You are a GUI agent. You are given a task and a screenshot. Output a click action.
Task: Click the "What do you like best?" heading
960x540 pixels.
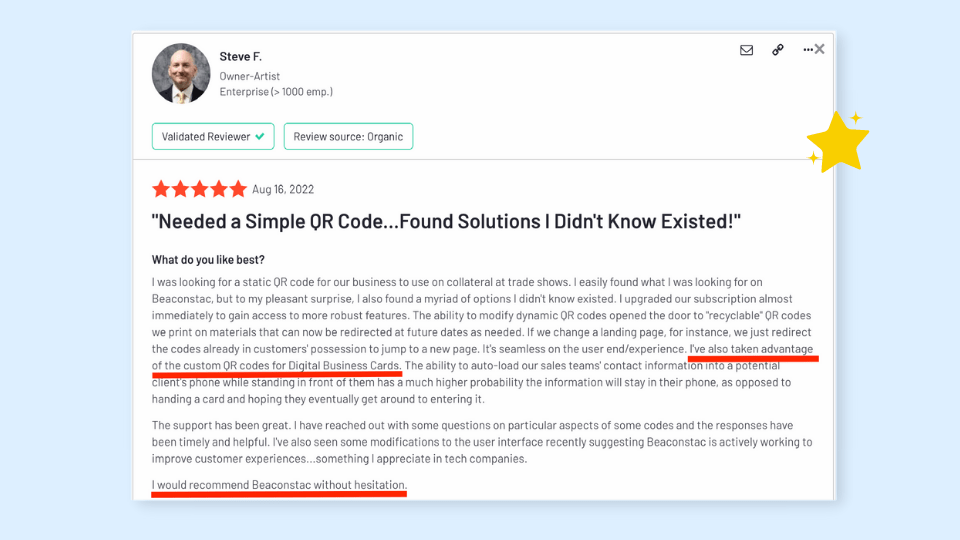(208, 260)
